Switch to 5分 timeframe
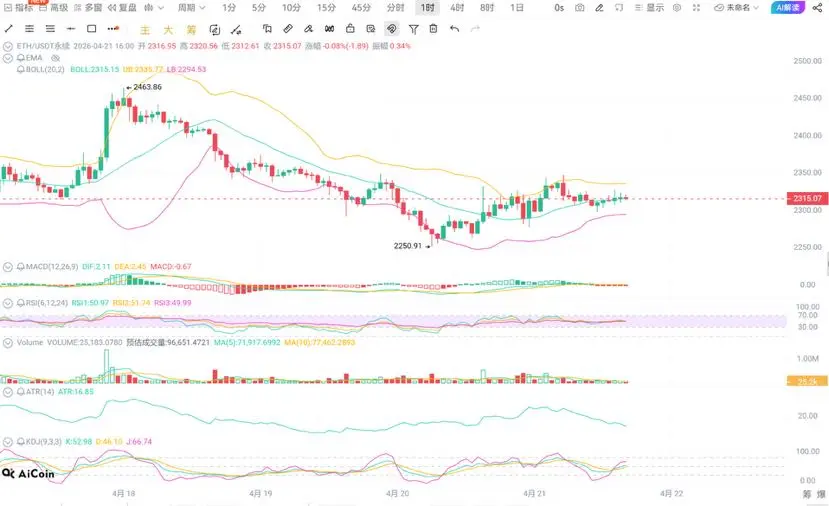Viewport: 829px width, 506px height. (x=259, y=7)
